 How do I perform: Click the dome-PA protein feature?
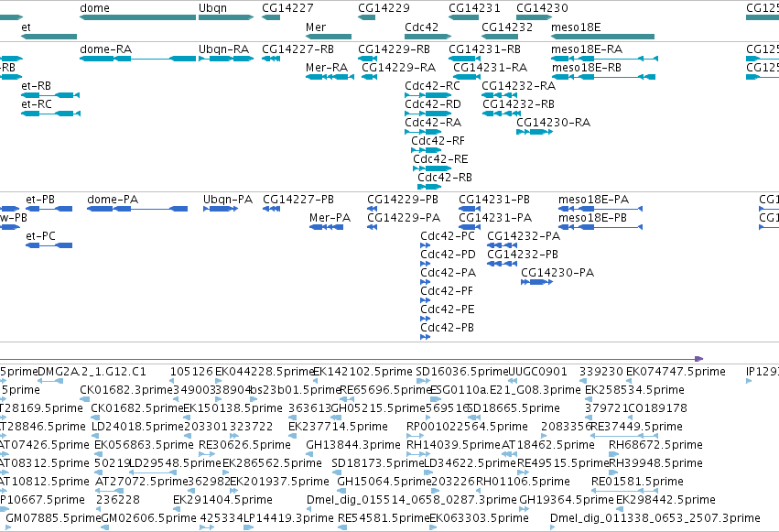click(x=137, y=209)
